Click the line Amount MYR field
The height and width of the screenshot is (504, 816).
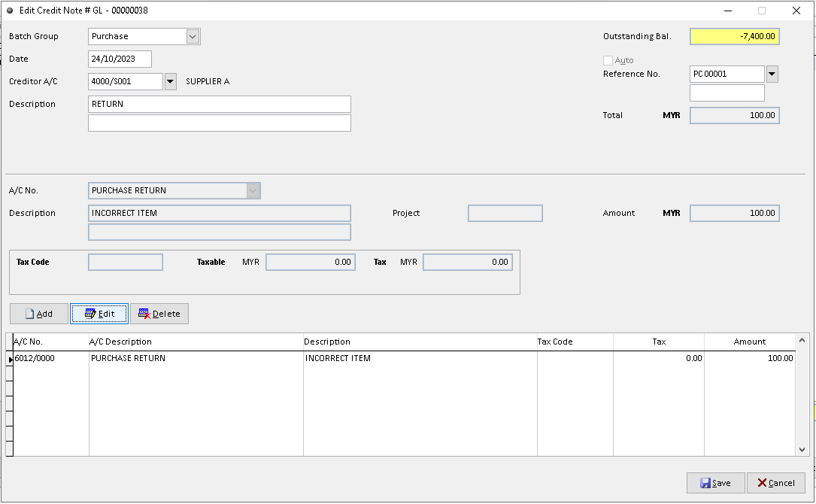coord(734,213)
